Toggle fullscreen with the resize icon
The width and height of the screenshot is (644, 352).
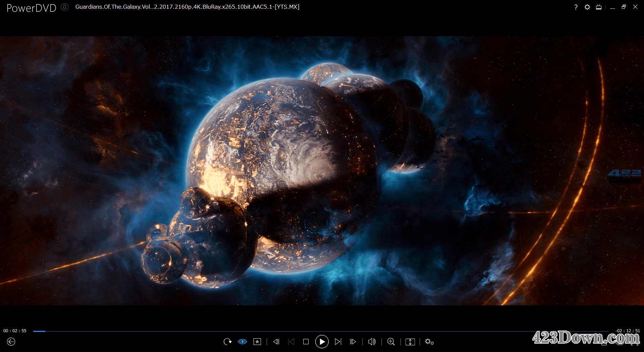(410, 342)
